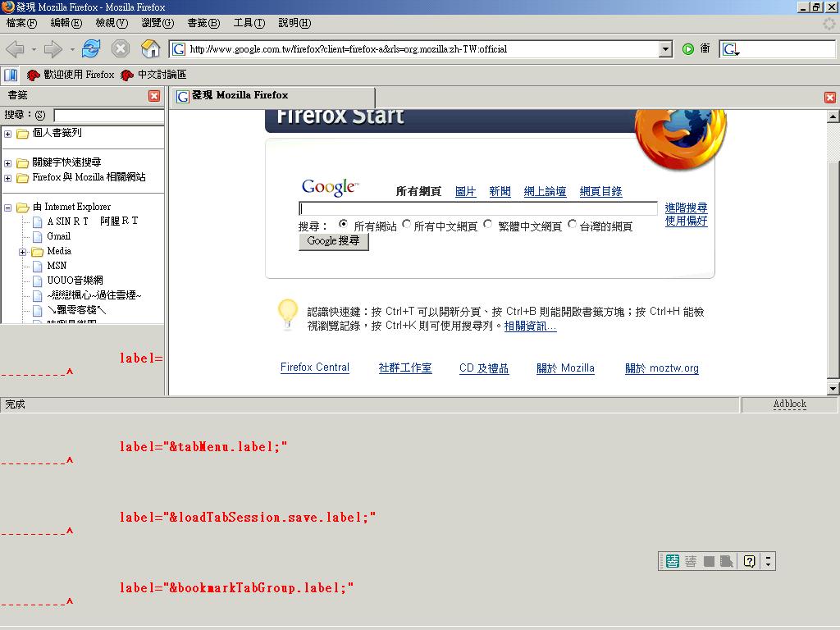Open the 關於 Mozilla link
Viewport: 840px width, 630px height.
tap(566, 368)
